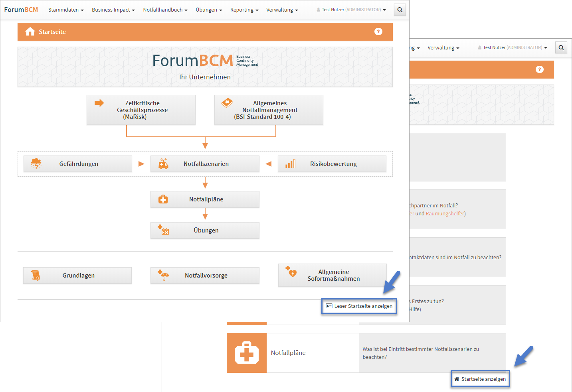The width and height of the screenshot is (572, 392).
Task: Click the Allgemeines Notfallmanagement book icon
Action: point(227,103)
